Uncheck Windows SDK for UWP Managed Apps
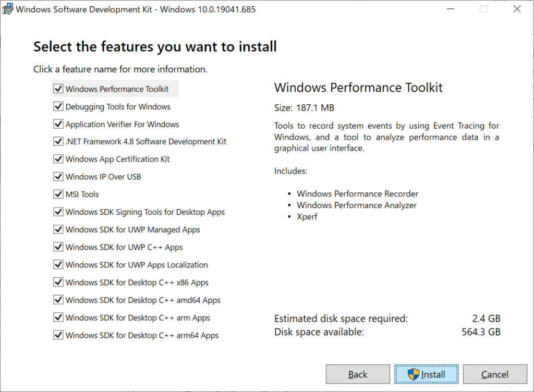The image size is (534, 392). [58, 229]
